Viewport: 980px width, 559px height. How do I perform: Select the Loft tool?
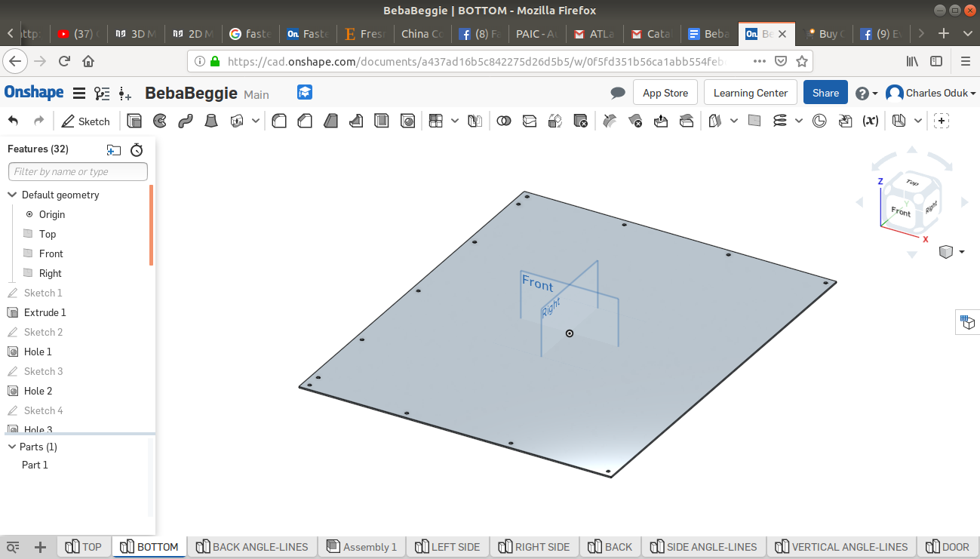click(x=211, y=121)
